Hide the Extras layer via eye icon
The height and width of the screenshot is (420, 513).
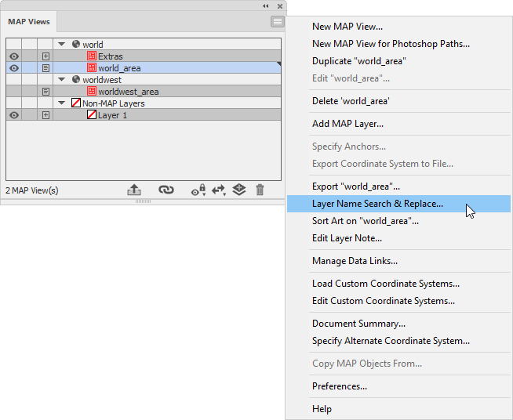[14, 56]
